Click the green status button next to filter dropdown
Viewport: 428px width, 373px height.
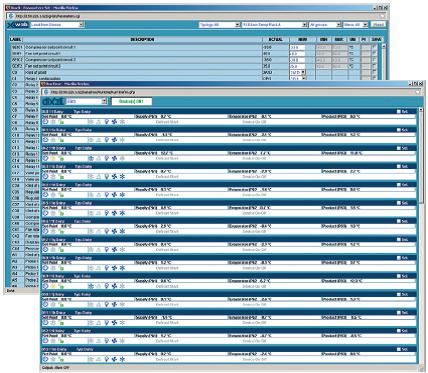point(131,101)
